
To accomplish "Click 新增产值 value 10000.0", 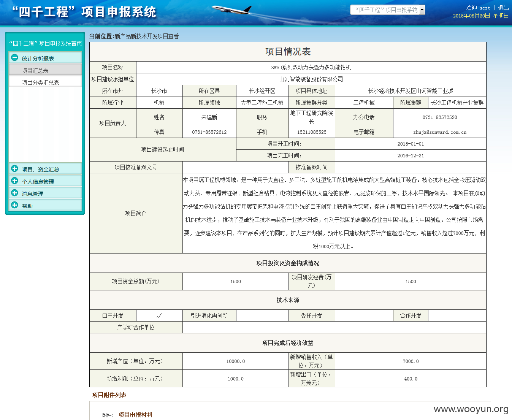I will pos(235,361).
